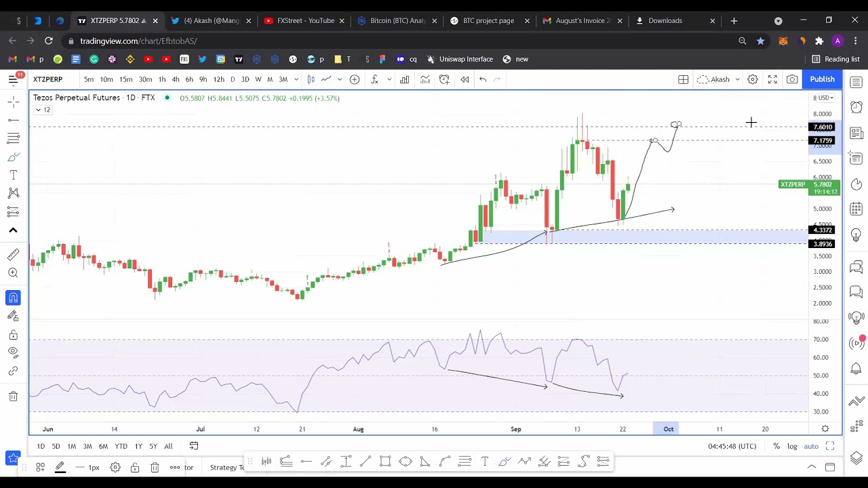Hide all drawings with eye icon

[13, 352]
